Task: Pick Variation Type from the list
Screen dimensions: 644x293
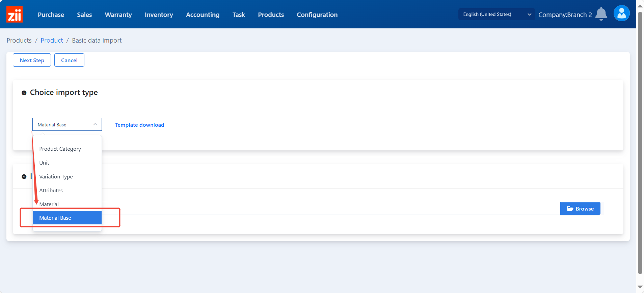Action: coord(56,177)
